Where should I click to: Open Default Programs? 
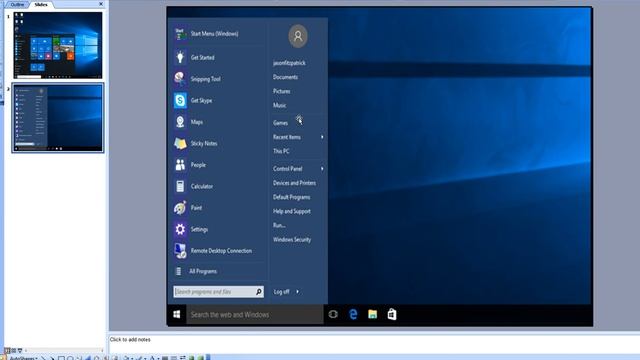(x=291, y=197)
